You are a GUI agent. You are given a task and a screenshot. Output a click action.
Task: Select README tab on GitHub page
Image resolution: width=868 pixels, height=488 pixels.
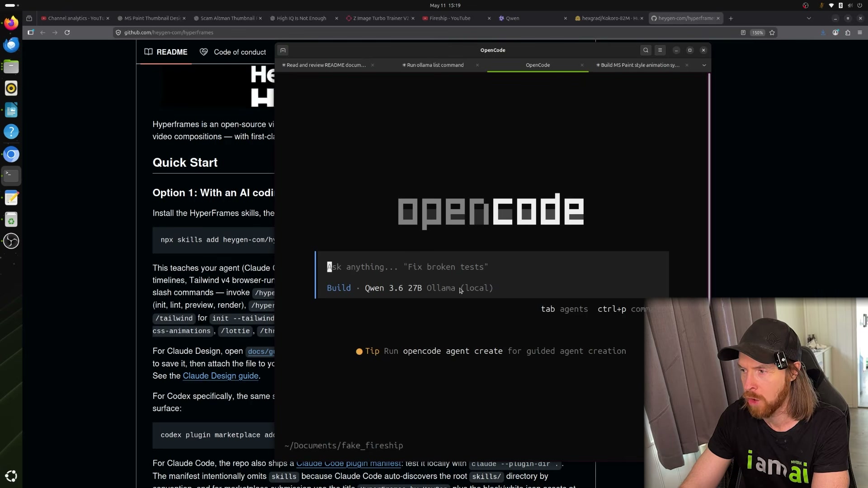166,52
